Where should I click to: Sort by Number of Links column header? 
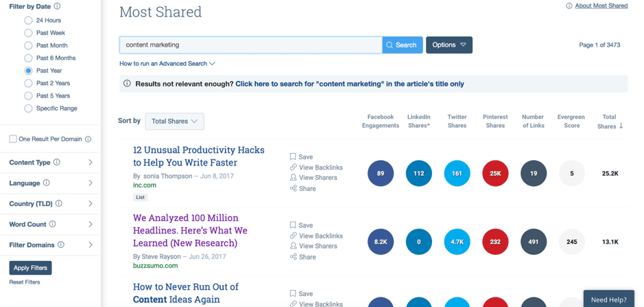(x=534, y=122)
